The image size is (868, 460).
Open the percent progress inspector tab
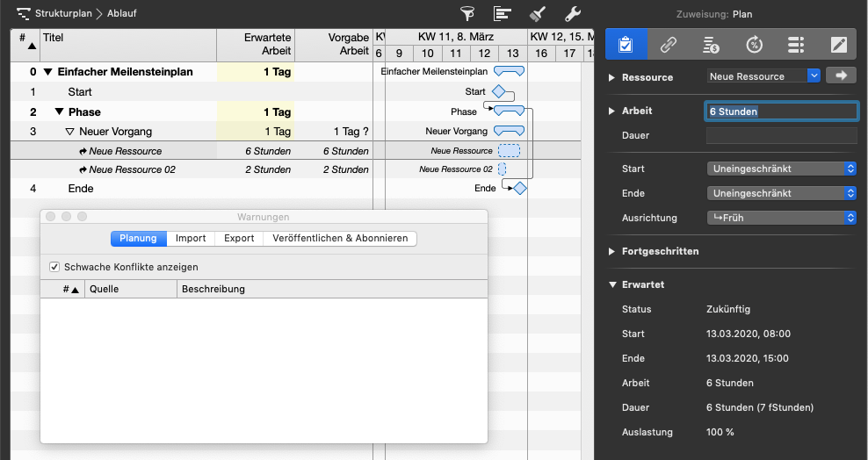(x=754, y=44)
